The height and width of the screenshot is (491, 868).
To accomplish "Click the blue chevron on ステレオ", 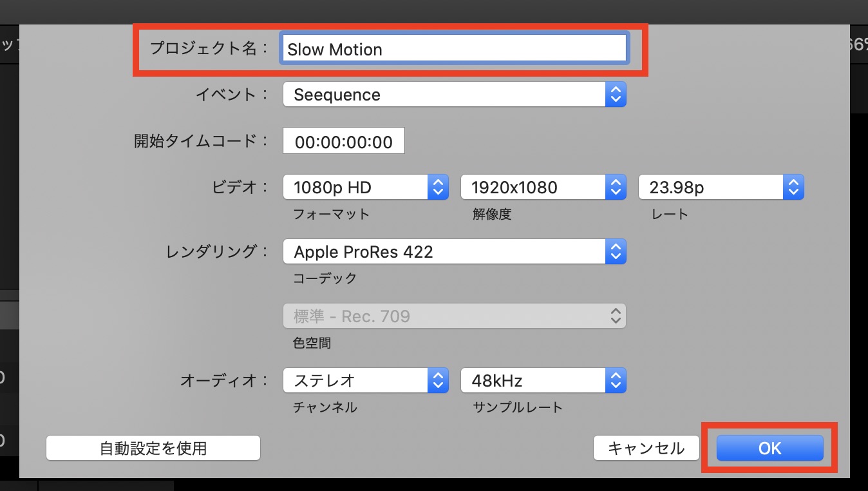I will [438, 380].
